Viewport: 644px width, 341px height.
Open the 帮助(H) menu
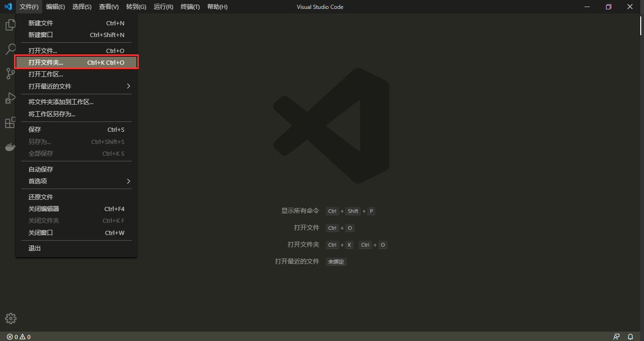(x=217, y=7)
